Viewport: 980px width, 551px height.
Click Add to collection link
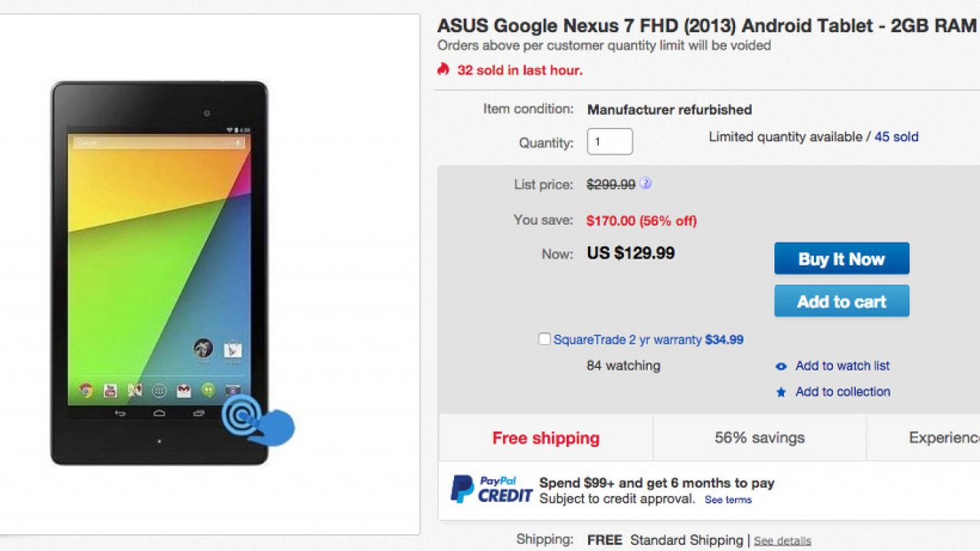842,392
